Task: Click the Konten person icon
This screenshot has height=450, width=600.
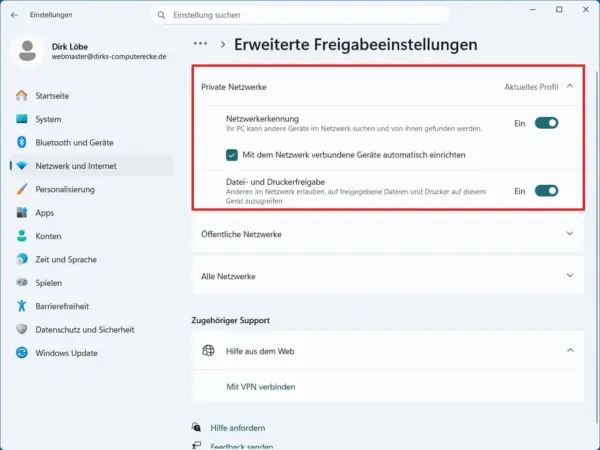Action: pyautogui.click(x=22, y=236)
